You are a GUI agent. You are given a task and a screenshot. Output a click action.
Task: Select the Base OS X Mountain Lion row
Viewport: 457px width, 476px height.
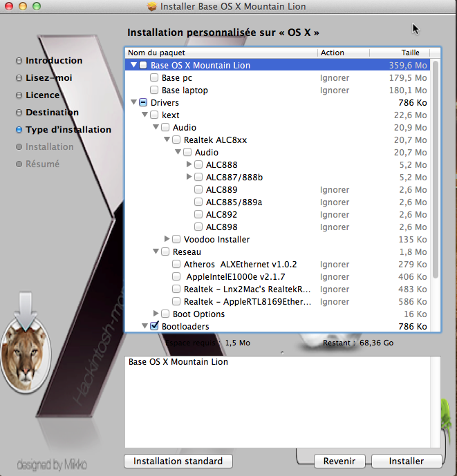tap(277, 65)
